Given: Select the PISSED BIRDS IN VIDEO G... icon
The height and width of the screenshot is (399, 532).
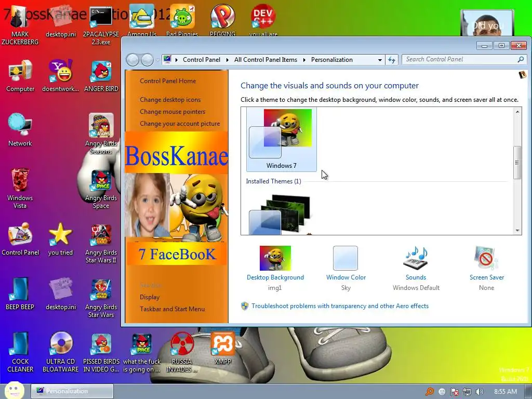Looking at the screenshot, I should (101, 352).
